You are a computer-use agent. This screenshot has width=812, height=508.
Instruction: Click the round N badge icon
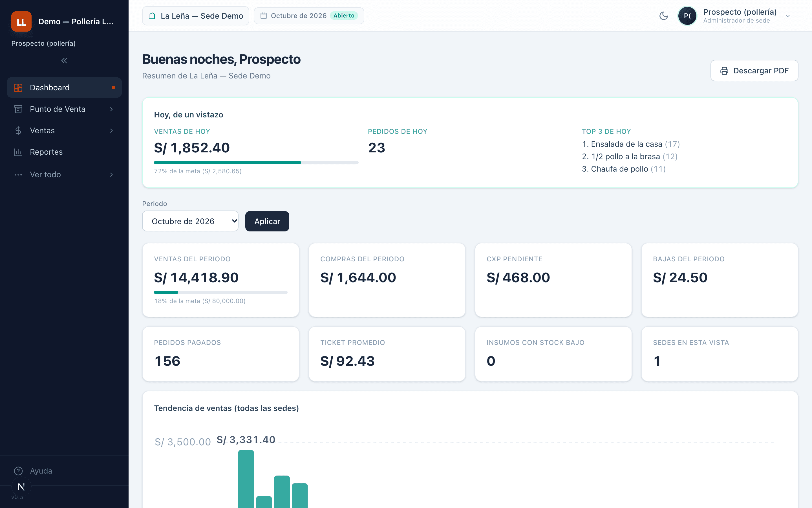pos(21,487)
